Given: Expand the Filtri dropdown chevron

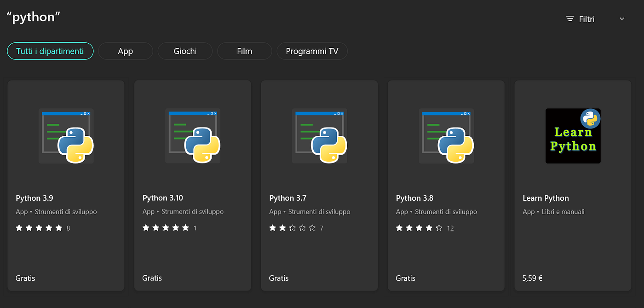Looking at the screenshot, I should pos(622,19).
